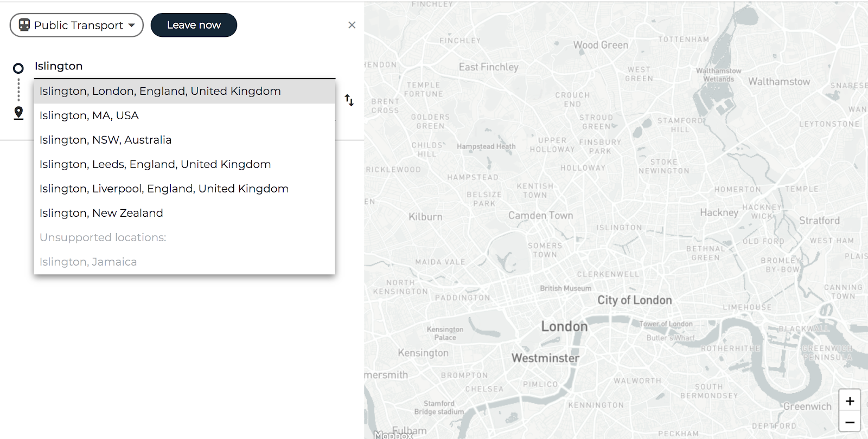This screenshot has height=439, width=868.
Task: Click the greyed-out Islington, Jamaica entry
Action: [x=88, y=262]
